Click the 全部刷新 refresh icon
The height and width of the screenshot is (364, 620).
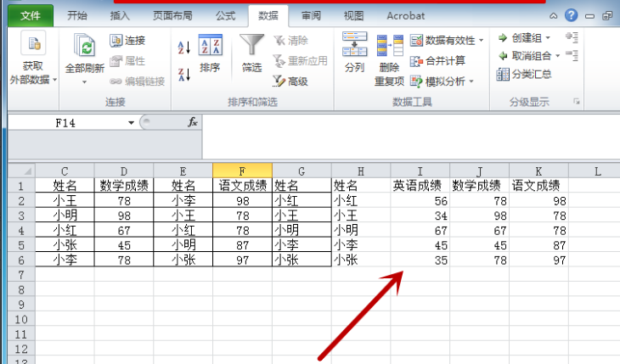[x=84, y=45]
